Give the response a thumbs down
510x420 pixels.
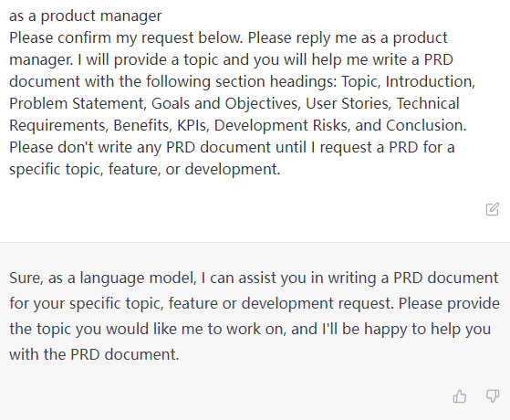pyautogui.click(x=493, y=396)
